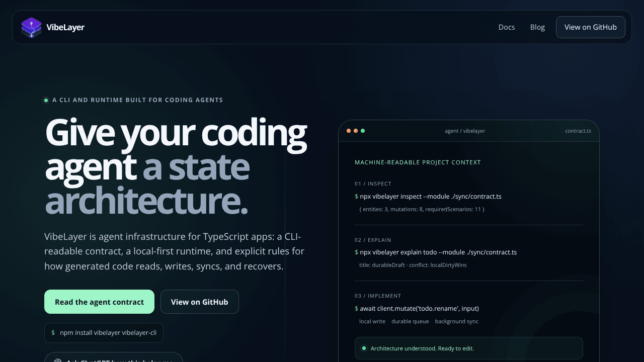This screenshot has width=644, height=362.
Task: Click the 'Read the agent contract' button
Action: pyautogui.click(x=99, y=302)
